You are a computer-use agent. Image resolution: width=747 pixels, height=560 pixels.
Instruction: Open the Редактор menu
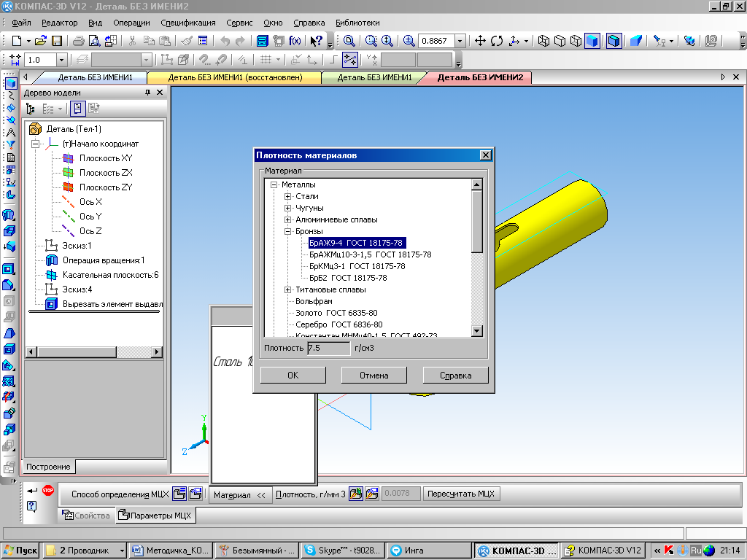click(x=60, y=23)
